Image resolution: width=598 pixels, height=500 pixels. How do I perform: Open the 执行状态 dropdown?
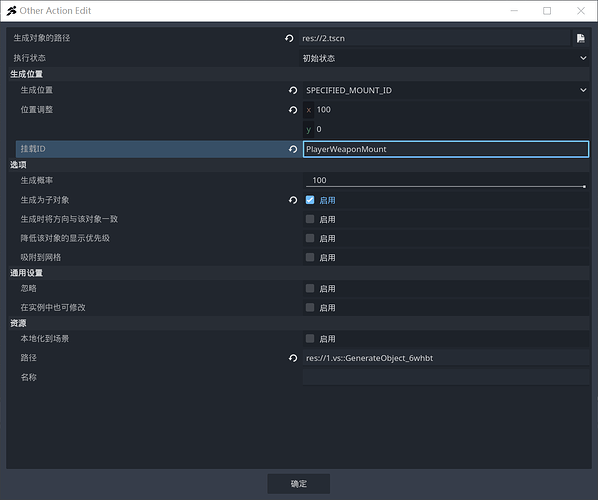pos(445,58)
